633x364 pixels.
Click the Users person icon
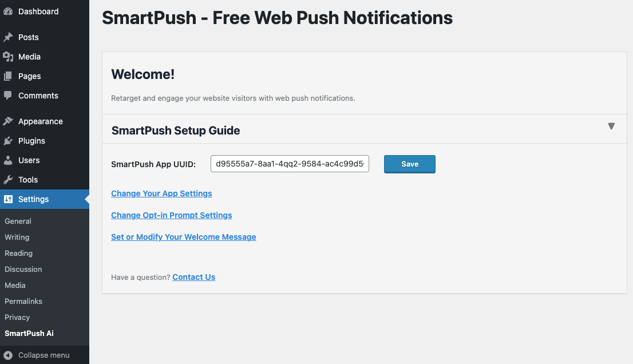click(x=8, y=160)
